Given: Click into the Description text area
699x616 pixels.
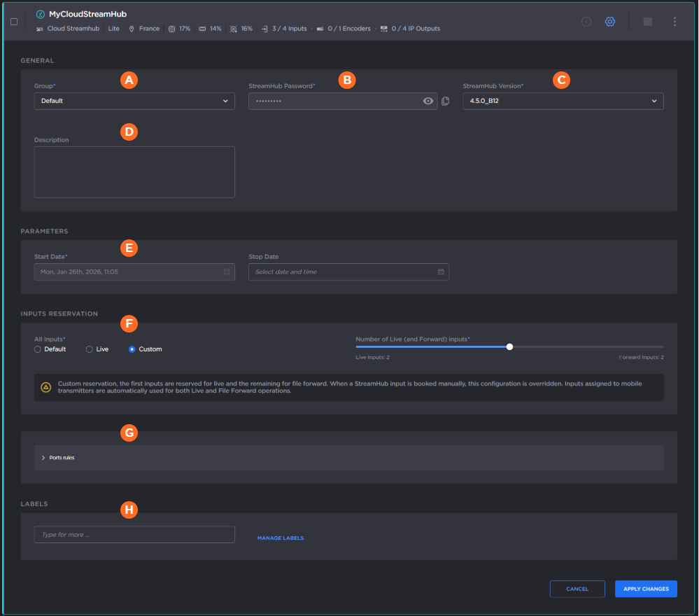Looking at the screenshot, I should tap(134, 171).
